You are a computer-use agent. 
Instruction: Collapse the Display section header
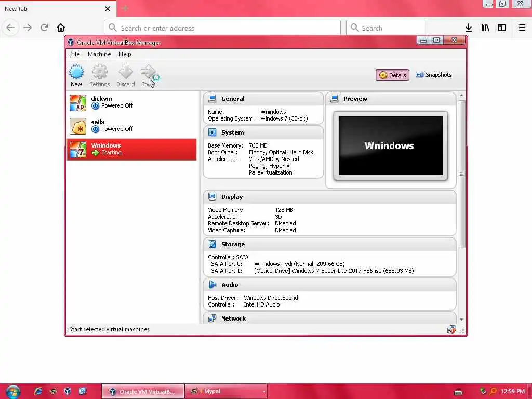(329, 197)
